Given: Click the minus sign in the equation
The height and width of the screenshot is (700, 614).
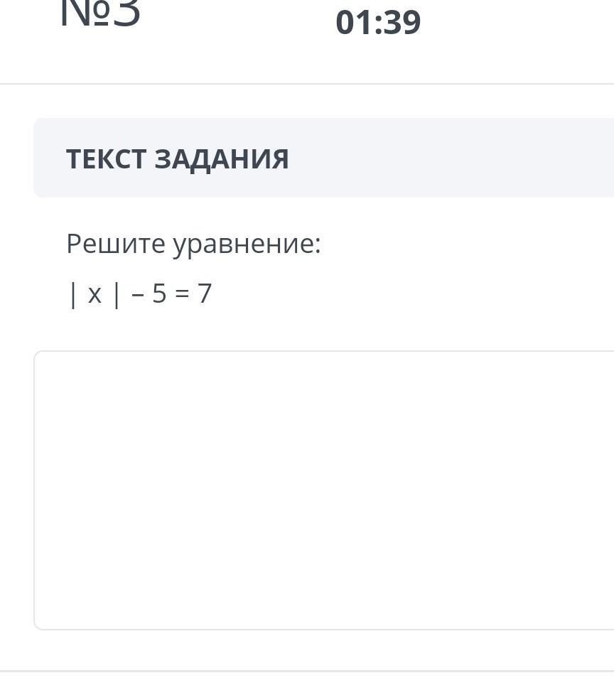Looking at the screenshot, I should [x=138, y=294].
